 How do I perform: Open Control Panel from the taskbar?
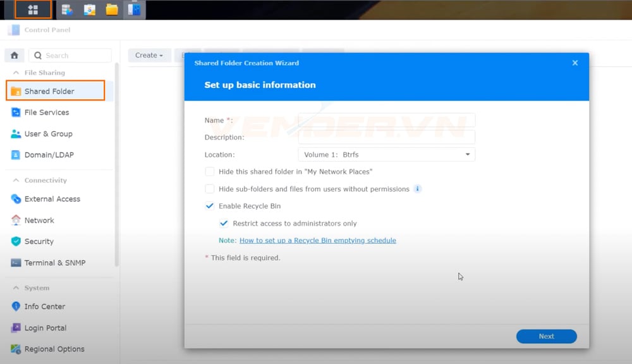click(133, 9)
